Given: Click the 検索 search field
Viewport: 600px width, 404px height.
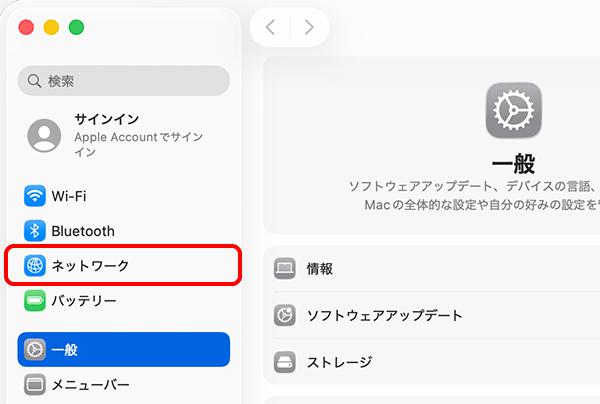Looking at the screenshot, I should [x=124, y=81].
